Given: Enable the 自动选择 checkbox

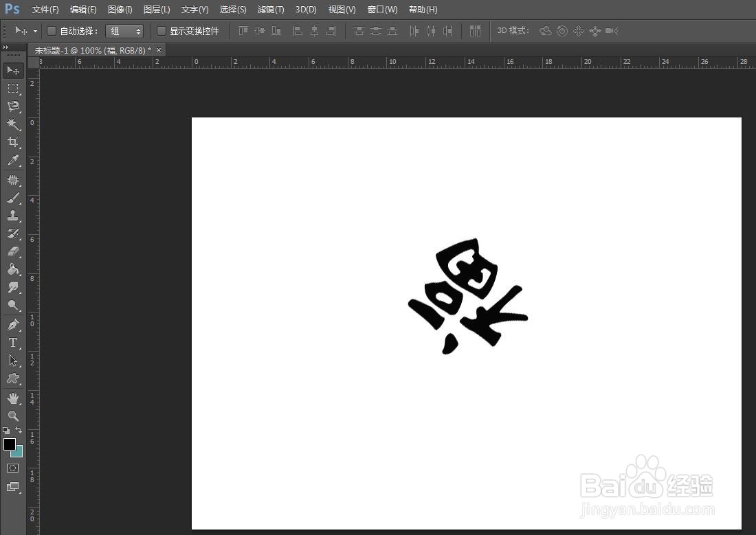Looking at the screenshot, I should tap(52, 31).
